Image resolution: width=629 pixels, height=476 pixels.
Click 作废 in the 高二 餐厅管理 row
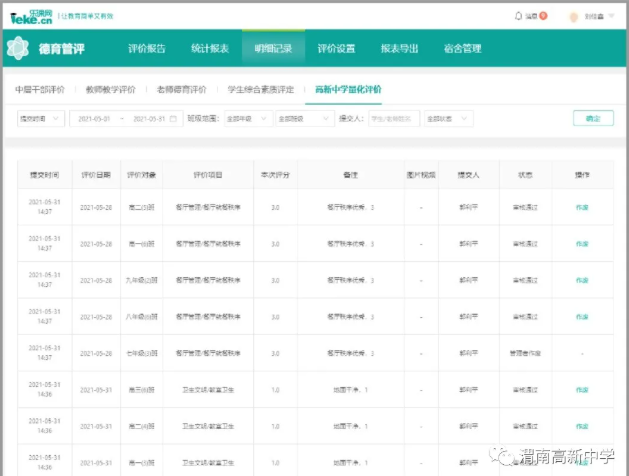582,207
